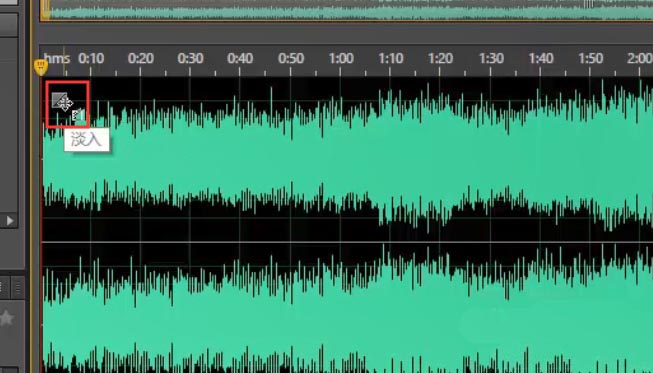This screenshot has width=653, height=373.
Task: Click the 0:10 mark on the time ruler
Action: 91,58
